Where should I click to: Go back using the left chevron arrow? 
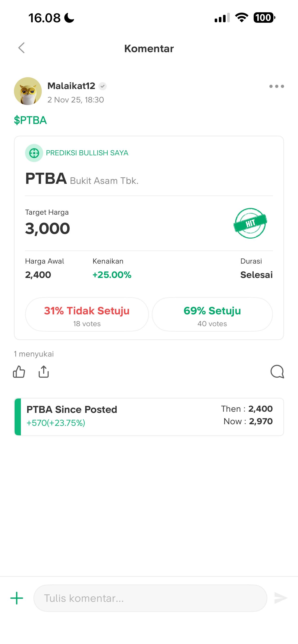22,48
